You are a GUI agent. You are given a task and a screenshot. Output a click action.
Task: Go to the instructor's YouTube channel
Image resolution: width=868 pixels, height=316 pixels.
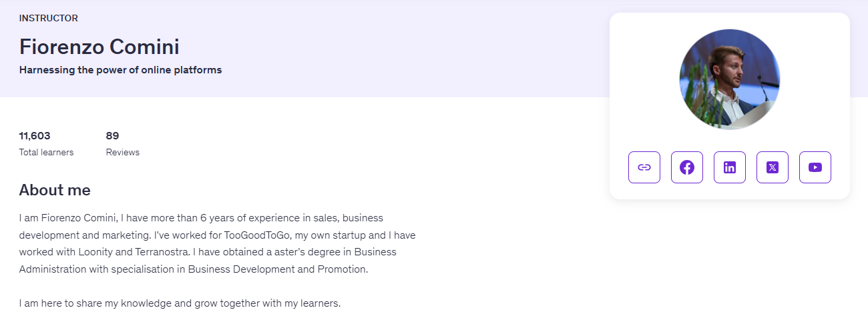coord(815,167)
